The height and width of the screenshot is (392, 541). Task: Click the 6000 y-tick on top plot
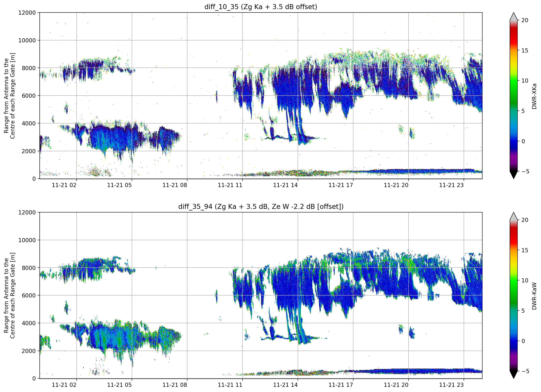pos(29,96)
